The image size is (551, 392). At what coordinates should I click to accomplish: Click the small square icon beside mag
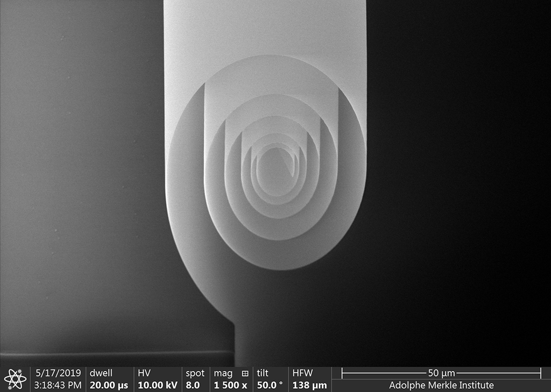pyautogui.click(x=245, y=373)
